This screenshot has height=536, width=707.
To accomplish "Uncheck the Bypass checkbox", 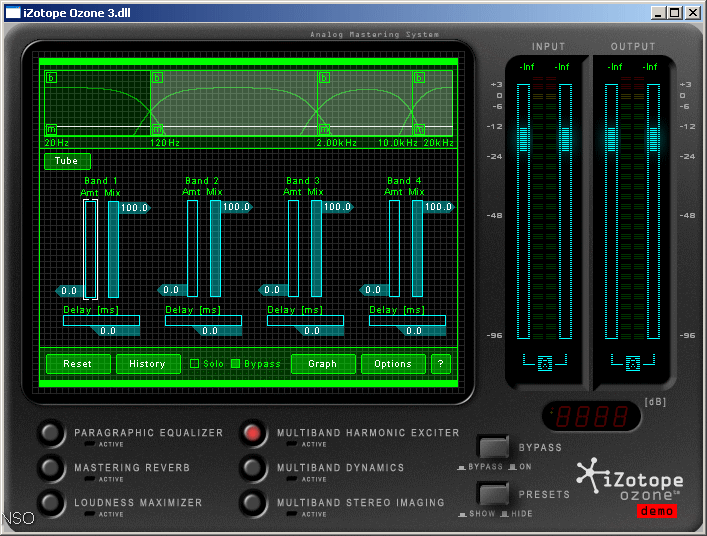I will (235, 364).
